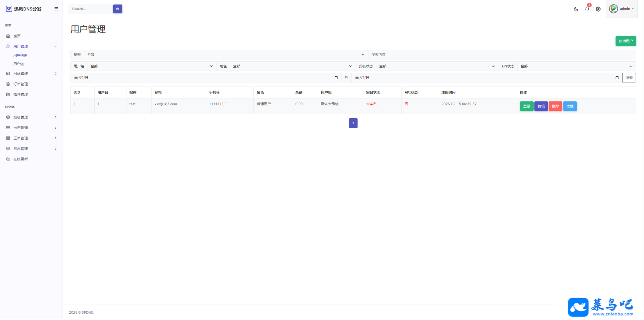Focus the top Search... input
Image resolution: width=644 pixels, height=320 pixels.
[x=91, y=9]
